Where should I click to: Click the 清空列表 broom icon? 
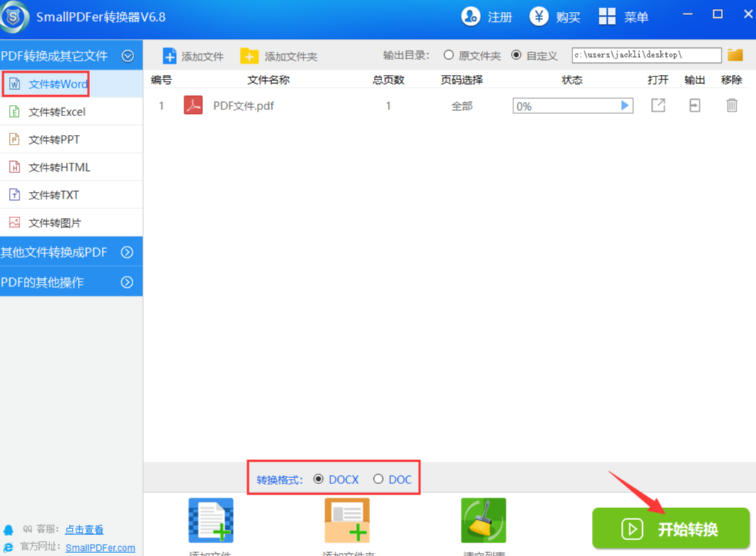[x=483, y=521]
